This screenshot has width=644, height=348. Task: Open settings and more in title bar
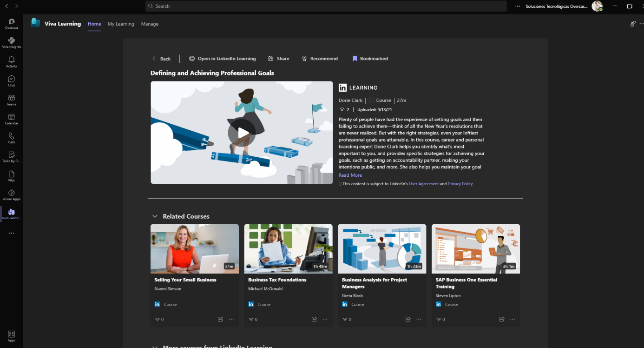point(518,6)
